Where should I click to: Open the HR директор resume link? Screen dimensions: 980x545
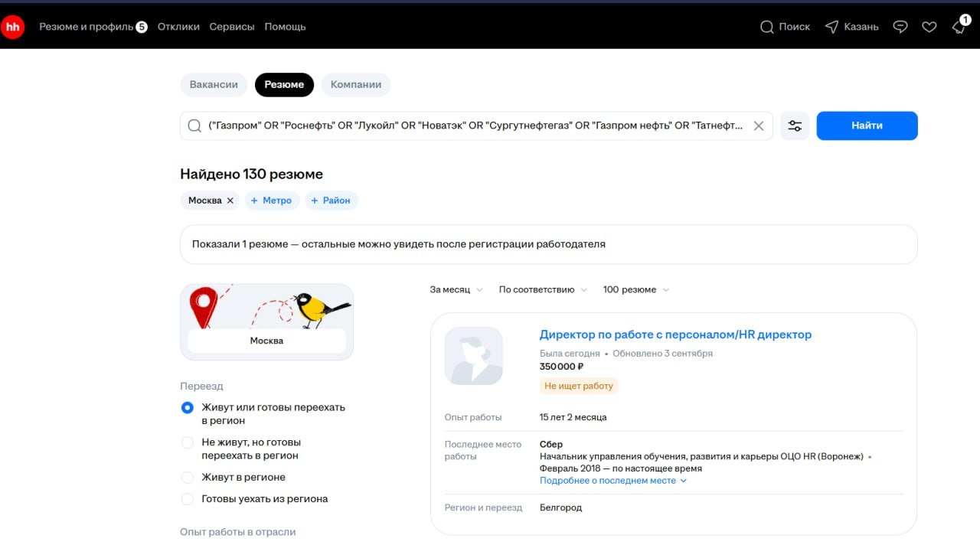675,335
